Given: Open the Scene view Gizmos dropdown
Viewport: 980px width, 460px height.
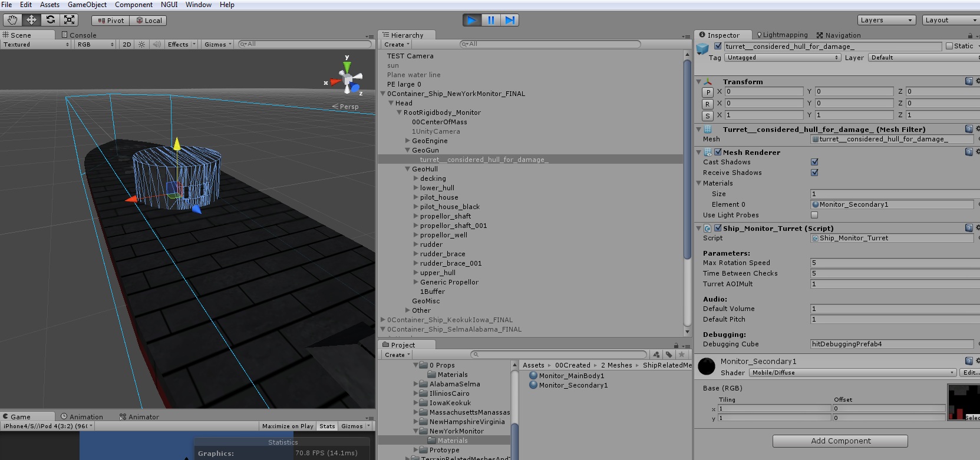Looking at the screenshot, I should (218, 45).
